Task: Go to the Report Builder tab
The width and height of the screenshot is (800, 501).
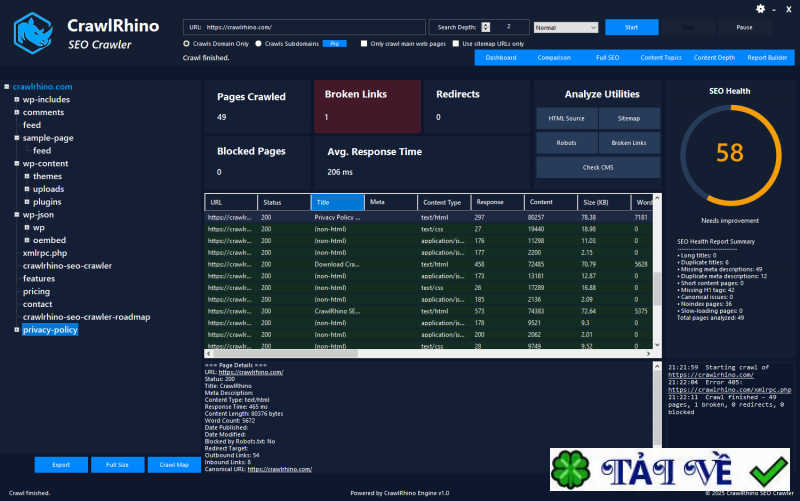Action: (767, 58)
